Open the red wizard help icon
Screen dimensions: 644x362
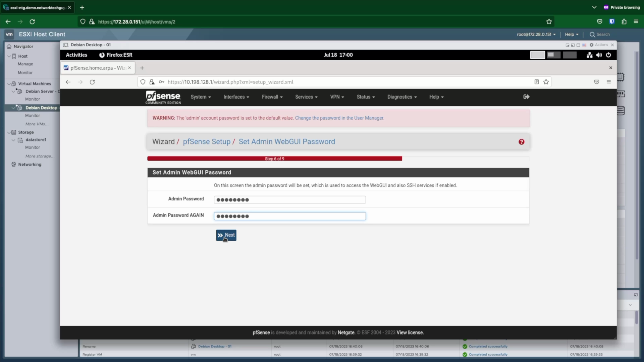coord(521,142)
